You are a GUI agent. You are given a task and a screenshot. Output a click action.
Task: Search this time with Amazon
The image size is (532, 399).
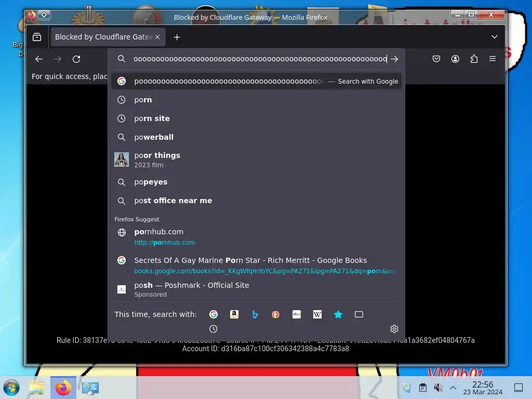click(x=234, y=314)
